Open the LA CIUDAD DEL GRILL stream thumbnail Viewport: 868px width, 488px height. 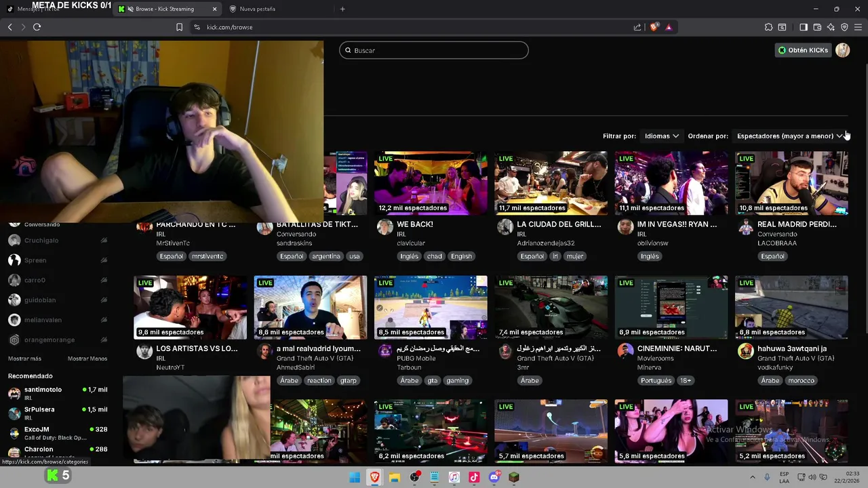click(x=551, y=183)
